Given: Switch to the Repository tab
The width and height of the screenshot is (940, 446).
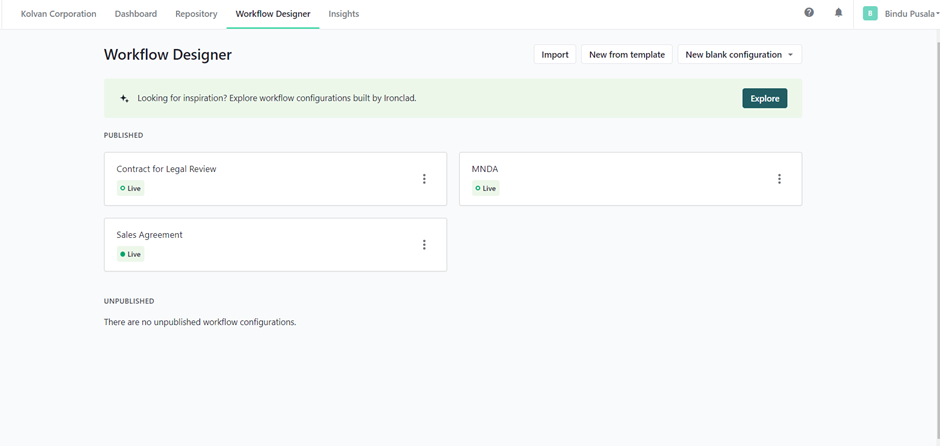Looking at the screenshot, I should coord(196,14).
